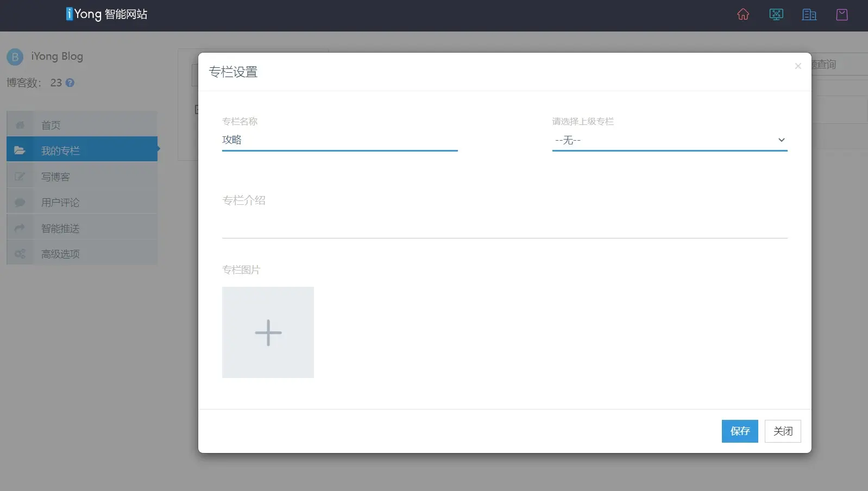Click the home icon in top navigation
The height and width of the screenshot is (491, 868).
[x=743, y=15]
